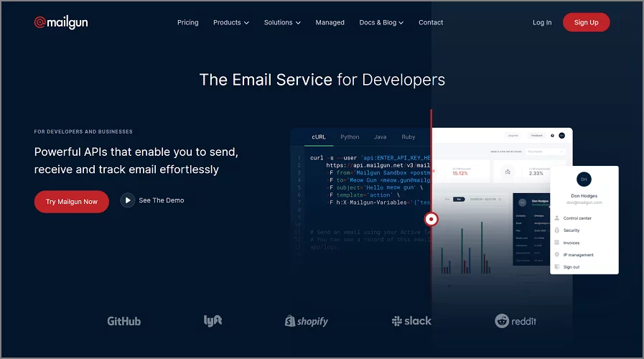Expand the Docs & Blog dropdown
This screenshot has width=644, height=359.
click(381, 22)
